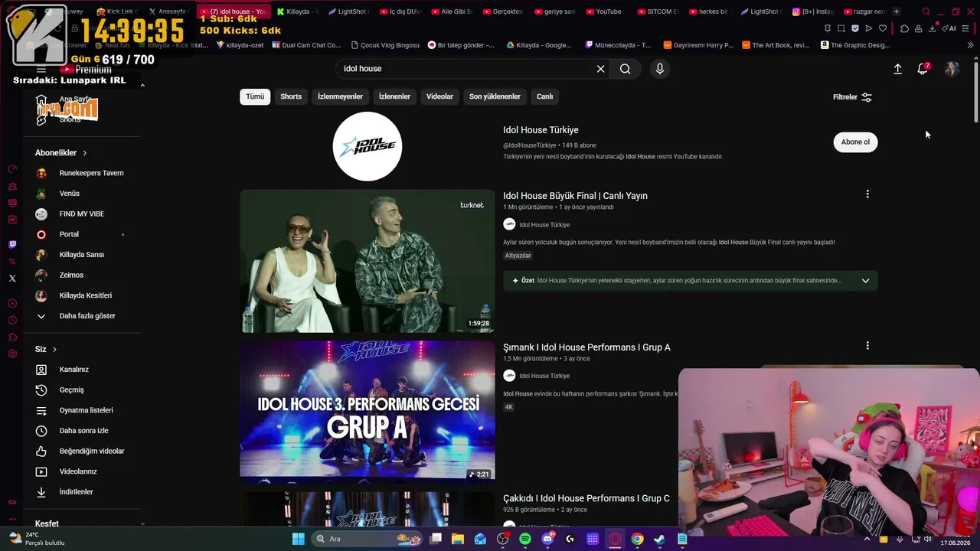Viewport: 980px width, 551px height.
Task: Open 'Çakkıdı I Idol House Performans I Grup C' title
Action: [586, 498]
